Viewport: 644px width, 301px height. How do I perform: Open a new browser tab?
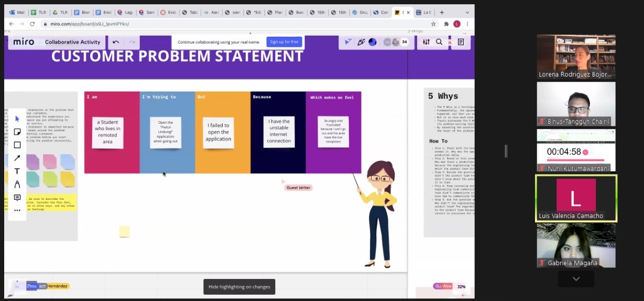442,12
